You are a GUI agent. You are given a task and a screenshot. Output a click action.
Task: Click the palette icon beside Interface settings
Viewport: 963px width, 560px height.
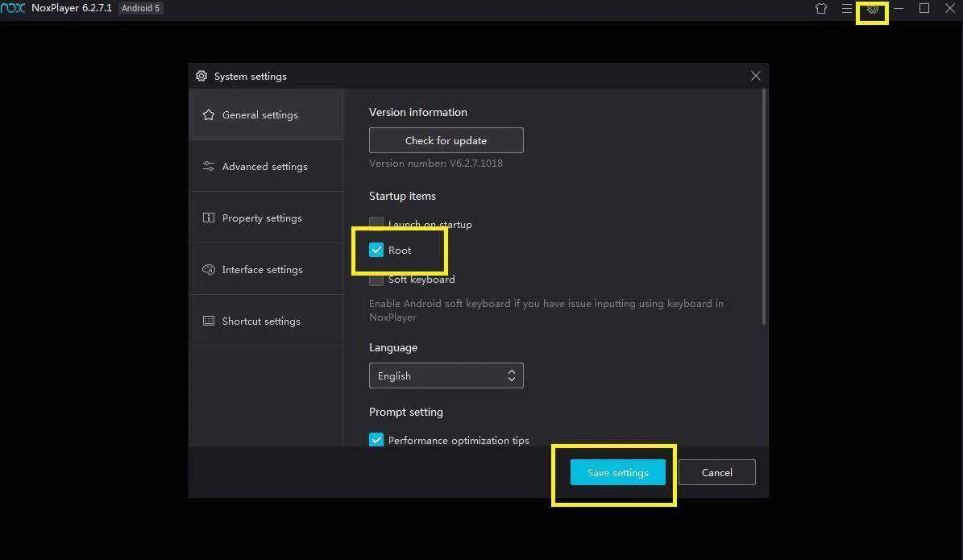tap(209, 270)
